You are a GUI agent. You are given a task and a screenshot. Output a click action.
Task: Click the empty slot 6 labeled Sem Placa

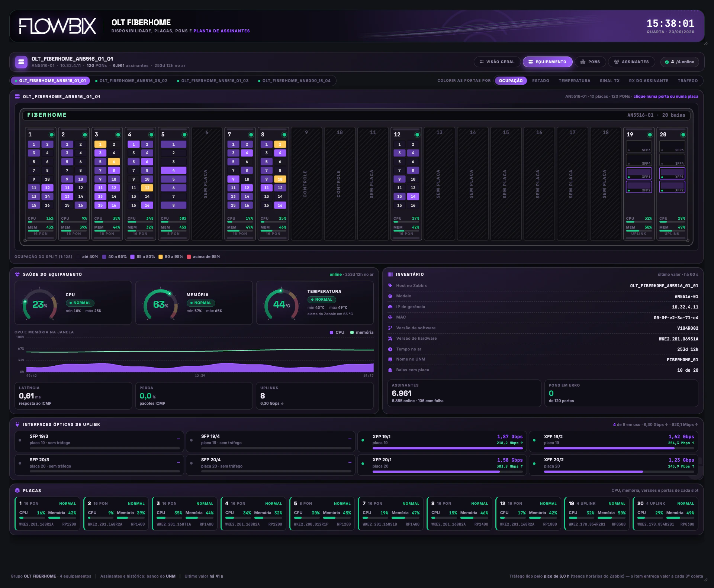(207, 184)
